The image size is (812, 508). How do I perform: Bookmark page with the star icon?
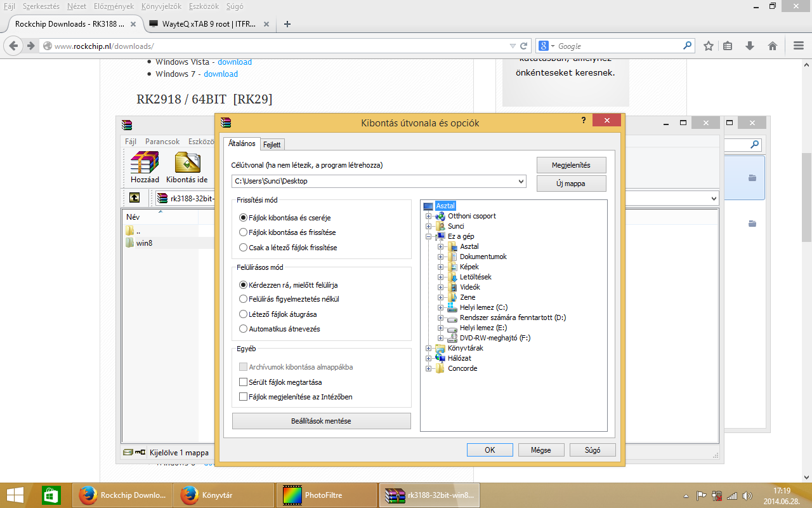click(x=709, y=46)
